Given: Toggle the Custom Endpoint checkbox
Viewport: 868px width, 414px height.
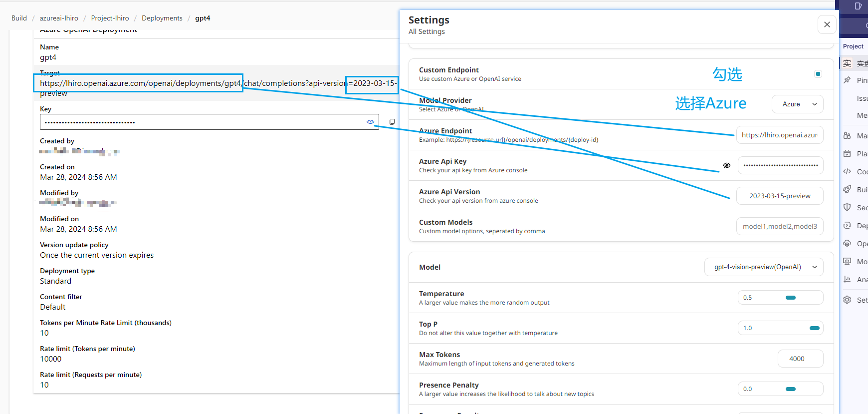Looking at the screenshot, I should pos(818,74).
